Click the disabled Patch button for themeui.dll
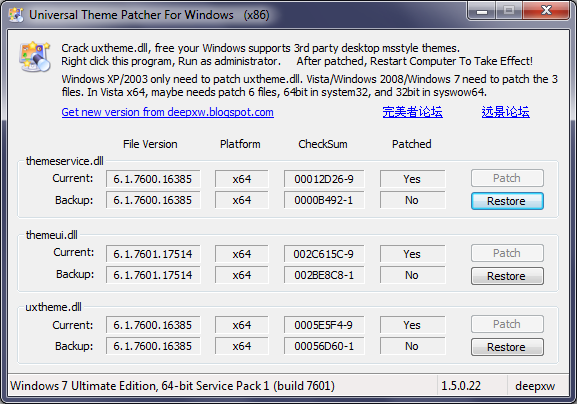The height and width of the screenshot is (404, 577). 507,253
